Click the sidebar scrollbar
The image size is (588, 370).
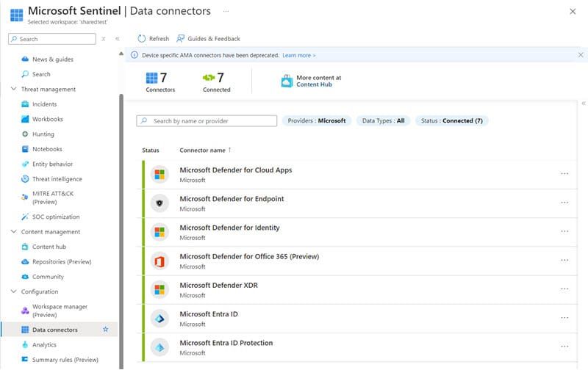pyautogui.click(x=121, y=231)
